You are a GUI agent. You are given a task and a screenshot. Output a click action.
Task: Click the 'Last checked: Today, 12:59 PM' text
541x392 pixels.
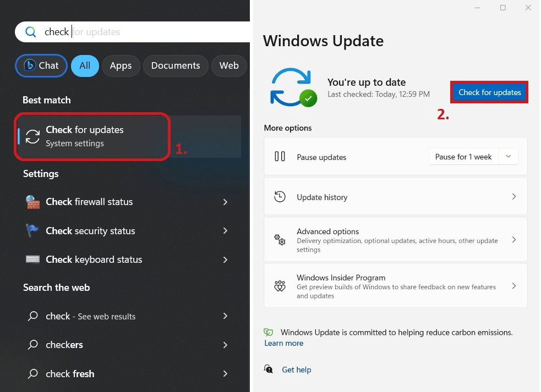click(379, 94)
